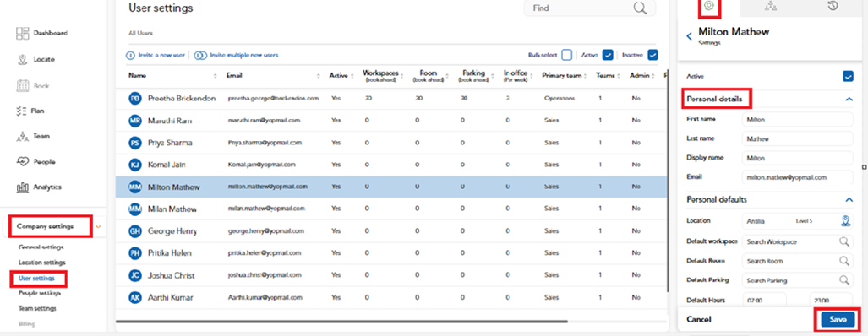Image resolution: width=868 pixels, height=336 pixels.
Task: Open Location settings in sidebar
Action: 42,262
